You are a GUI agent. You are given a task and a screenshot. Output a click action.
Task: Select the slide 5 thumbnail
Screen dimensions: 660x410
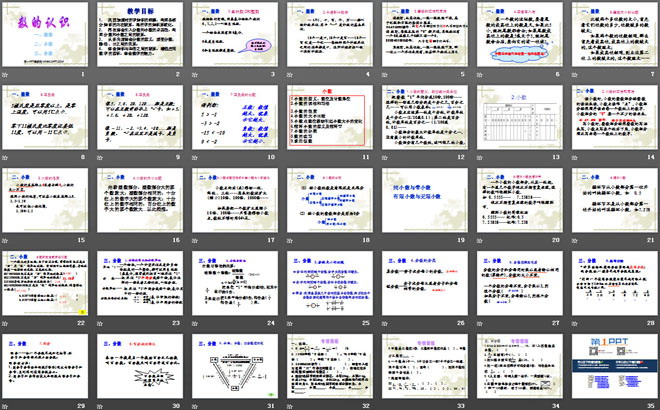(425, 34)
